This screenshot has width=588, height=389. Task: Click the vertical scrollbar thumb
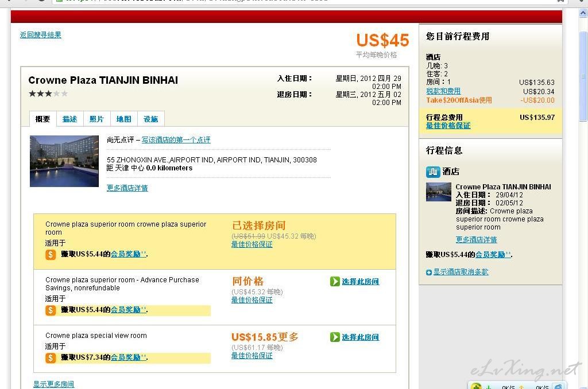[583, 76]
